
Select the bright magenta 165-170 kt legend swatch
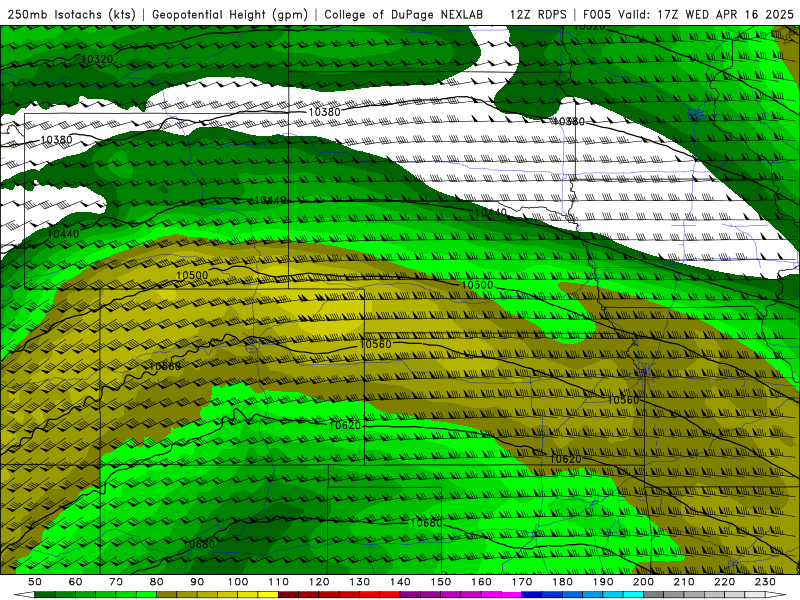click(512, 595)
